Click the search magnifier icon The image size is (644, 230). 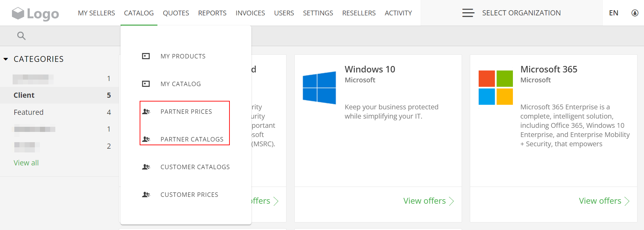[x=22, y=36]
